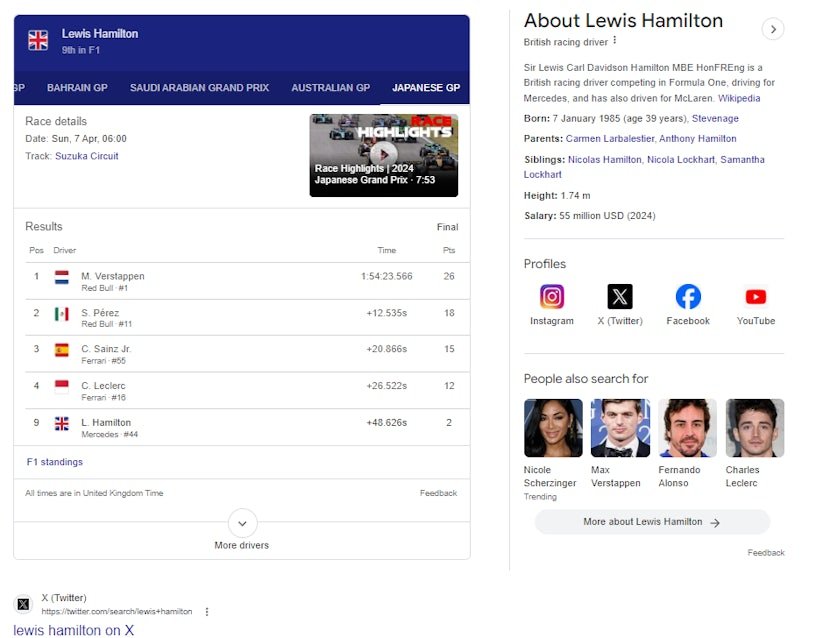Click the X favicon beside the Twitter result

point(24,604)
